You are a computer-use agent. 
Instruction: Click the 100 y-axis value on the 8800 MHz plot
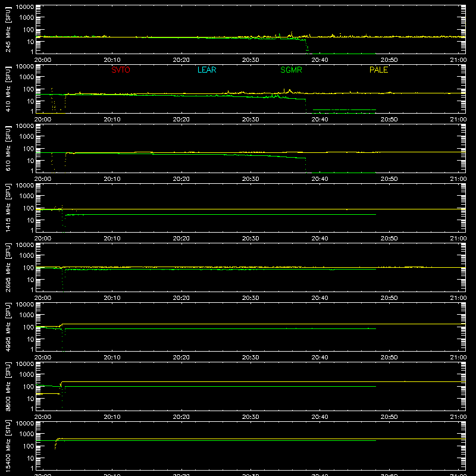click(29, 386)
